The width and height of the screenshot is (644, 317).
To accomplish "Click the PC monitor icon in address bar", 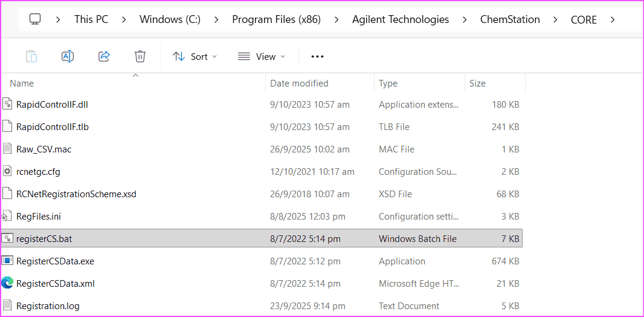I will [35, 19].
